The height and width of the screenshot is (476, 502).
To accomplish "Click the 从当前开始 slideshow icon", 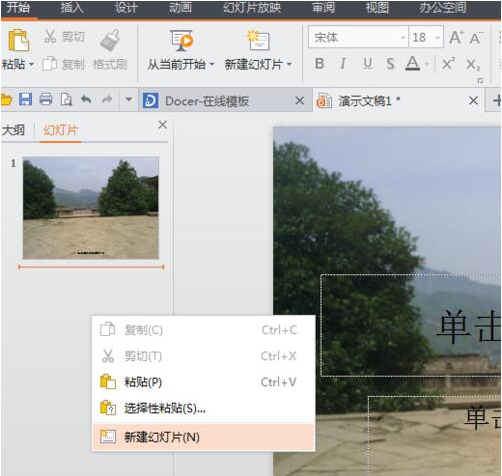I will [x=181, y=40].
